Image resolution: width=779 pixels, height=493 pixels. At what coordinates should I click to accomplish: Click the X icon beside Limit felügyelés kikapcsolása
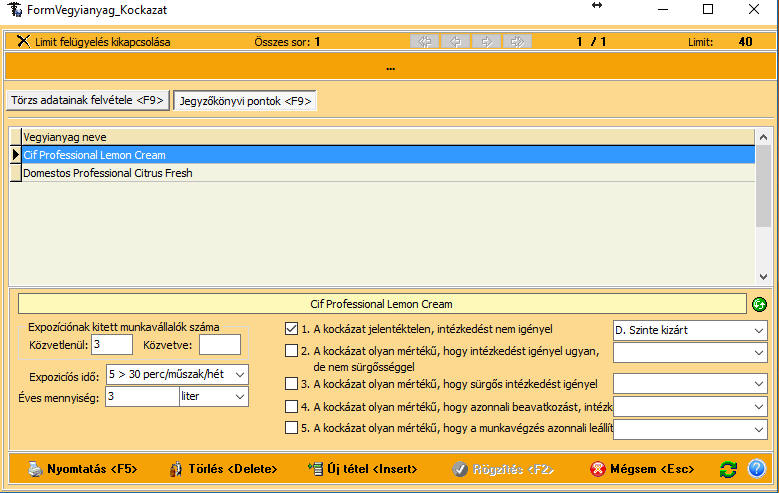pyautogui.click(x=23, y=41)
